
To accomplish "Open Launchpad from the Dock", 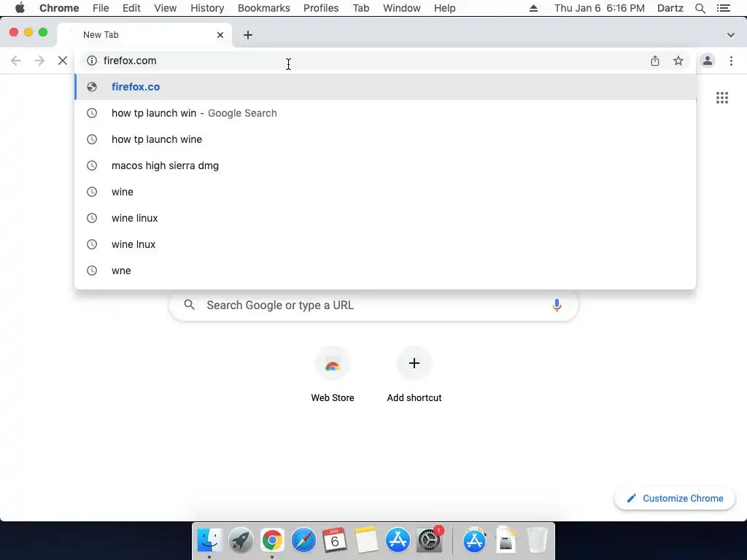I will 241,540.
